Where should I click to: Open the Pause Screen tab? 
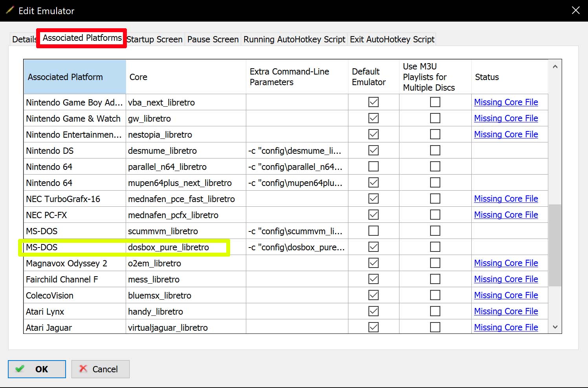click(x=213, y=39)
